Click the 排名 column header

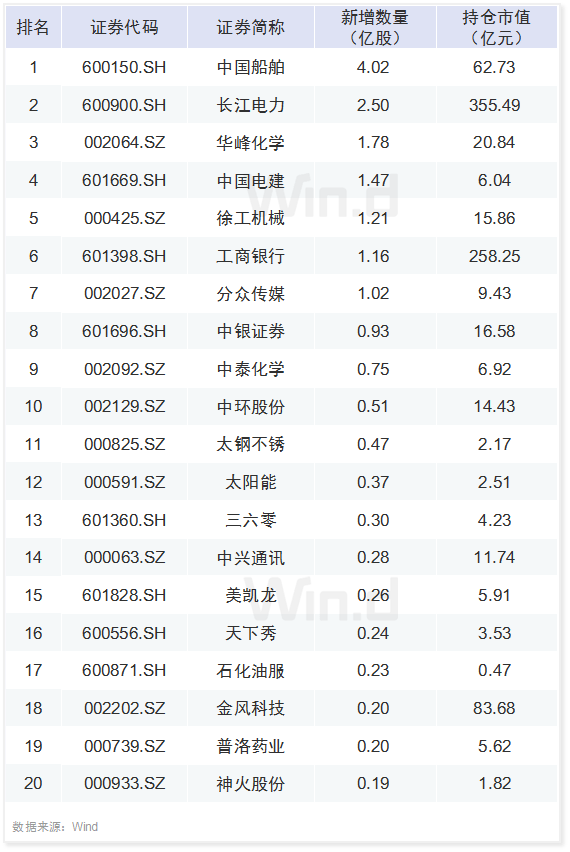click(x=33, y=27)
